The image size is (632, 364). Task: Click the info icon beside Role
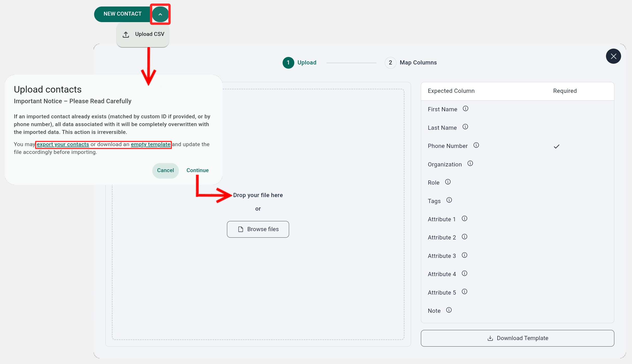pyautogui.click(x=448, y=182)
